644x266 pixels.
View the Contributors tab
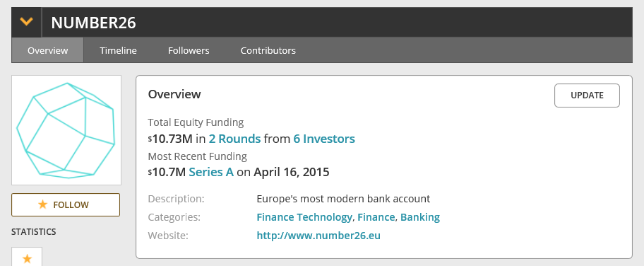[x=268, y=51]
